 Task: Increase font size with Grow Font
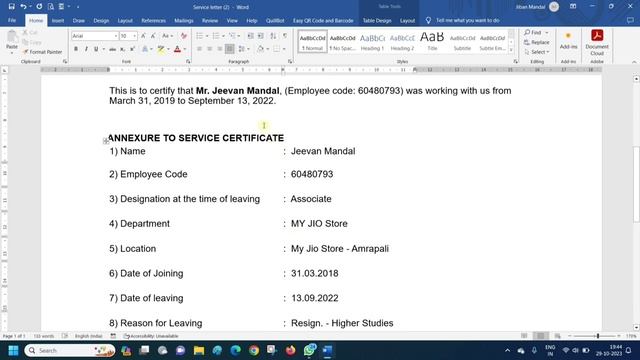143,36
